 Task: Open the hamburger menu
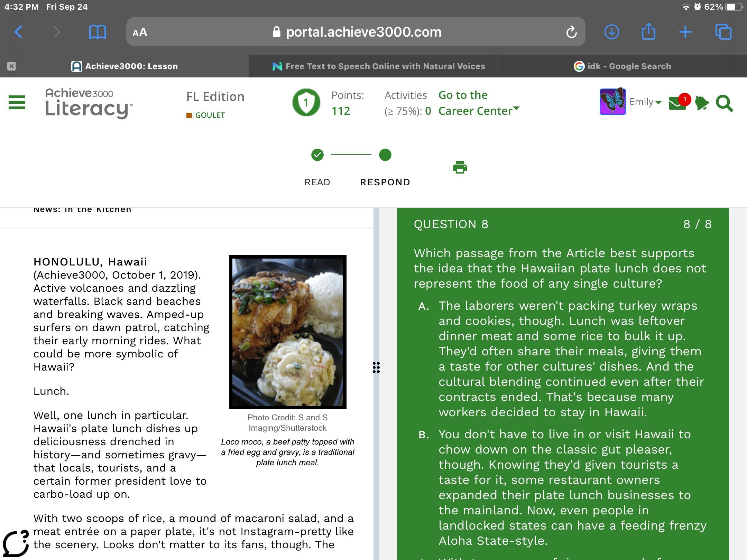point(17,103)
